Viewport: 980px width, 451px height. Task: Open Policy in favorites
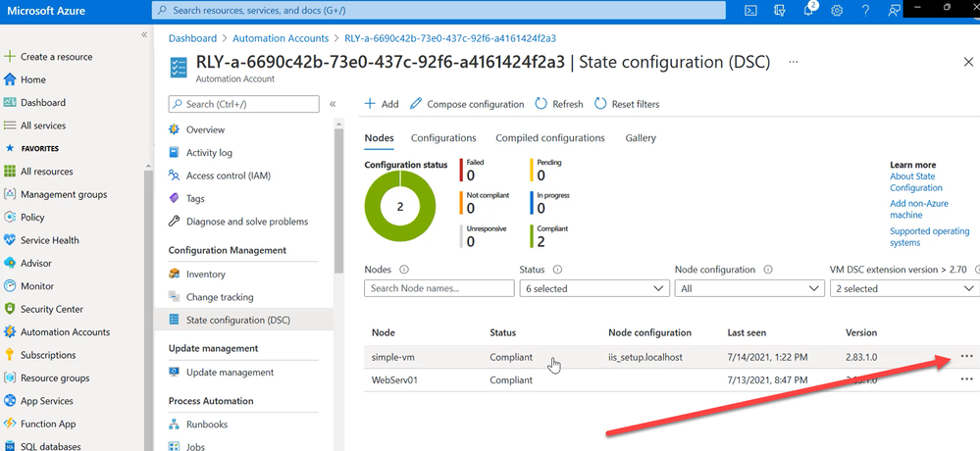point(31,218)
